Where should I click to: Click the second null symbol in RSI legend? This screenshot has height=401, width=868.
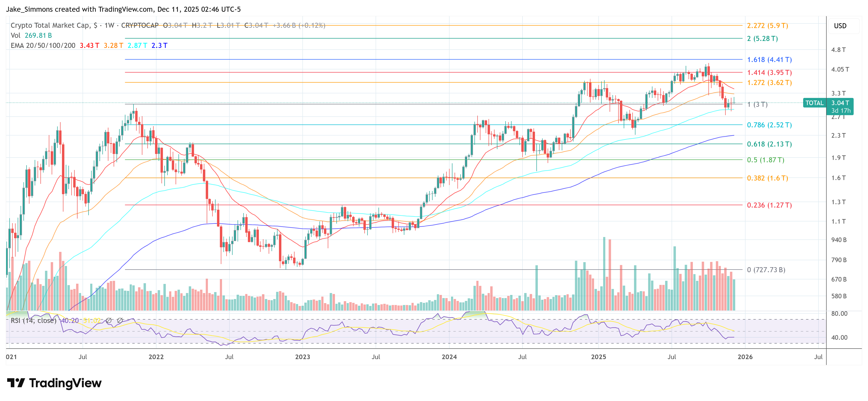tap(120, 320)
